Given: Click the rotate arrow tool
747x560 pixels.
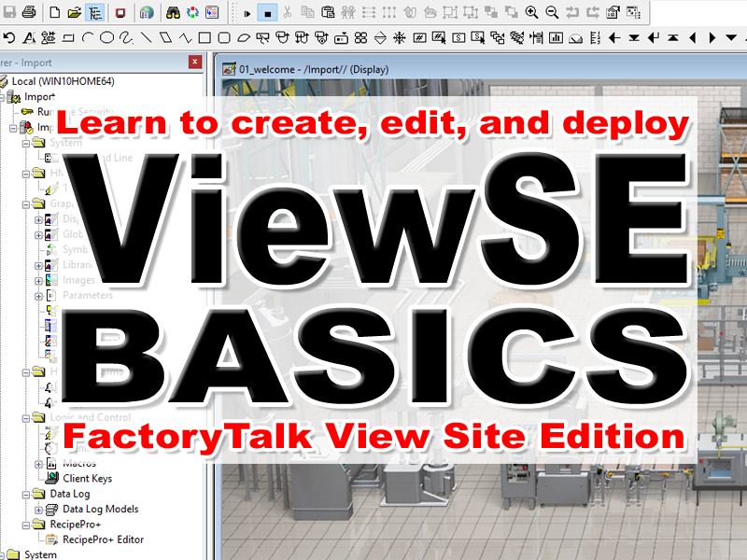Looking at the screenshot, I should [x=9, y=37].
